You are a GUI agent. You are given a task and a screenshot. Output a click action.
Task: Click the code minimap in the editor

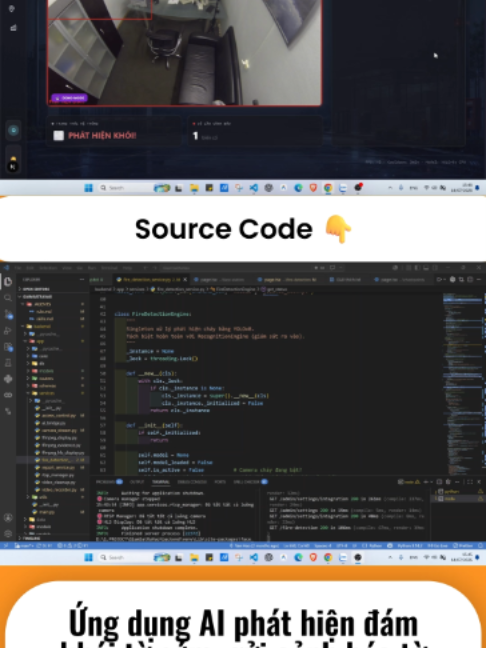coord(462,384)
